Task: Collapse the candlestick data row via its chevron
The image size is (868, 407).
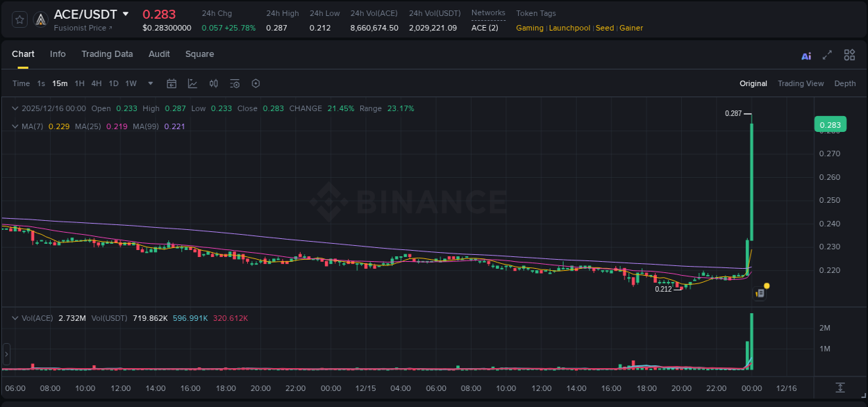Action: 15,108
